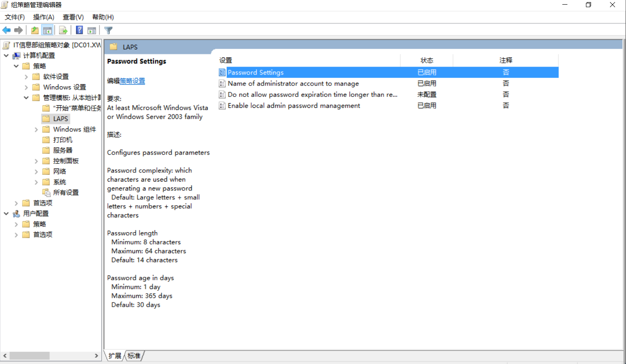Click the gray Forward arrow toolbar icon
Image resolution: width=626 pixels, height=364 pixels.
[19, 30]
